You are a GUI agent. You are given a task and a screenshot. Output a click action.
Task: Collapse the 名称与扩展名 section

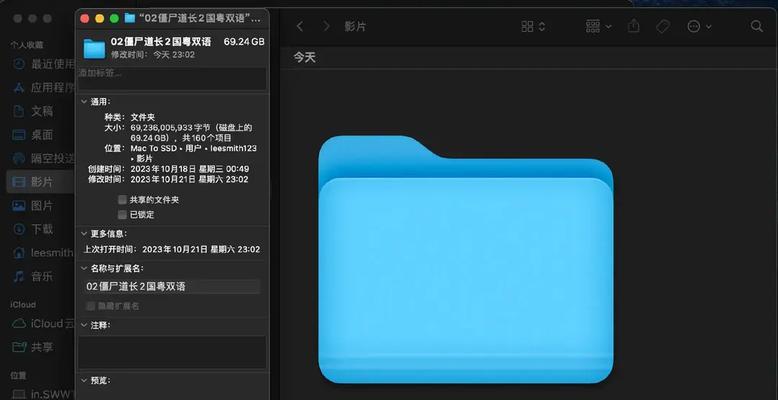coord(84,268)
